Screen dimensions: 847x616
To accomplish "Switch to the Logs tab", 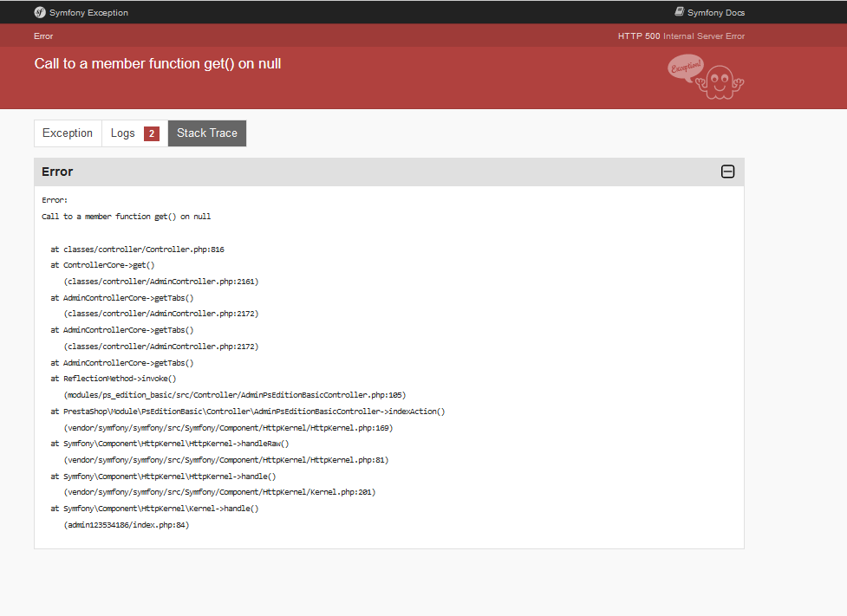I will 134,133.
